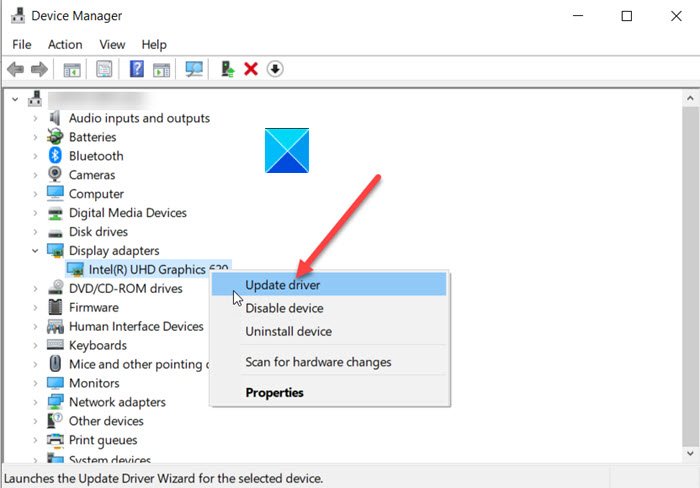Click the Other devices unknown icon
700x488 pixels.
pos(55,421)
